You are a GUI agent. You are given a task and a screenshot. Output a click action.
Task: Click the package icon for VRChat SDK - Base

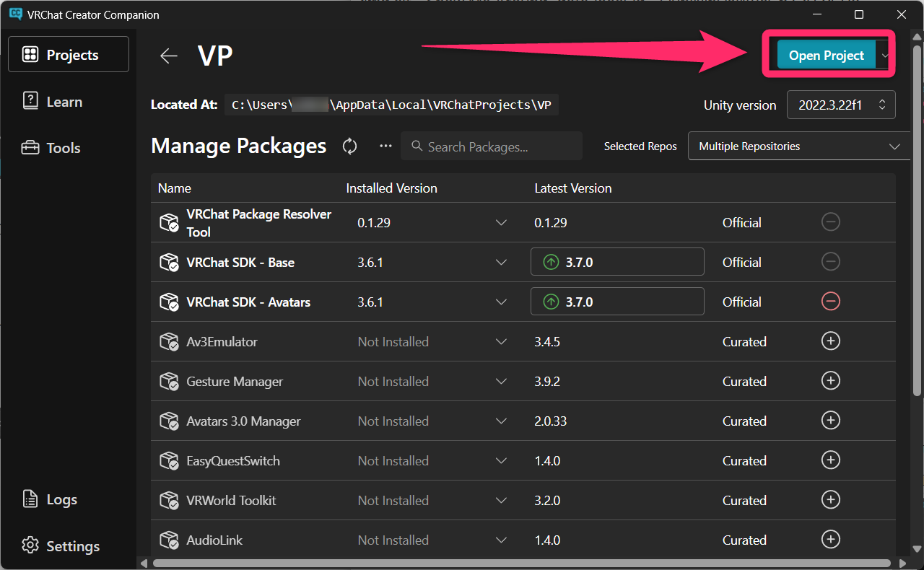point(169,263)
